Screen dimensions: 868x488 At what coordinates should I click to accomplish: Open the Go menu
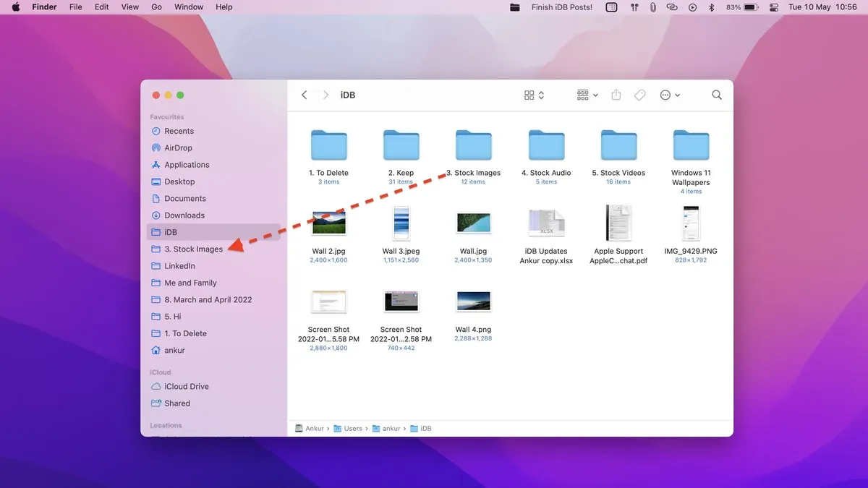click(x=157, y=7)
